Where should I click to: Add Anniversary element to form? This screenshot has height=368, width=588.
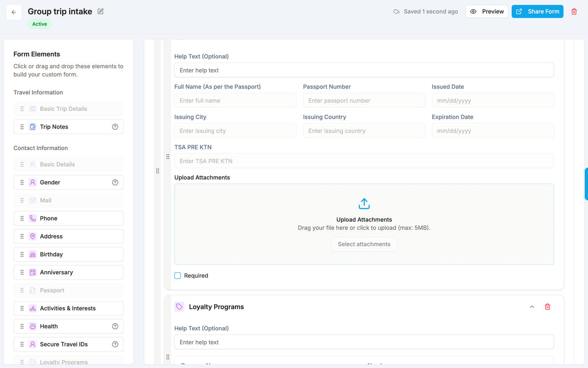pyautogui.click(x=69, y=272)
